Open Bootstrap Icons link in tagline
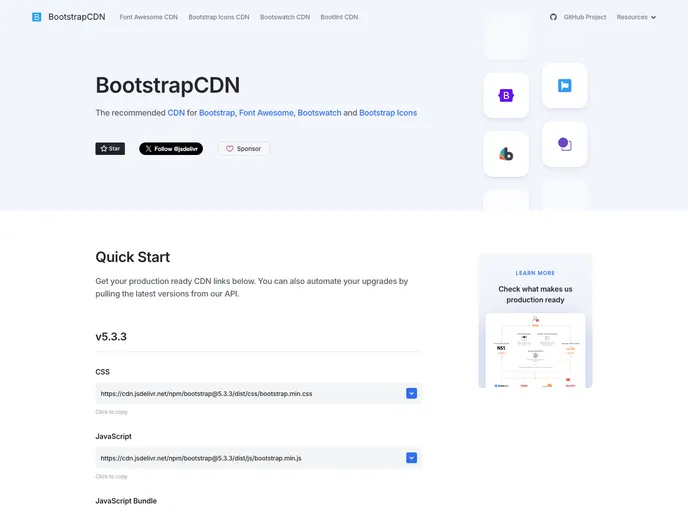 click(x=388, y=113)
